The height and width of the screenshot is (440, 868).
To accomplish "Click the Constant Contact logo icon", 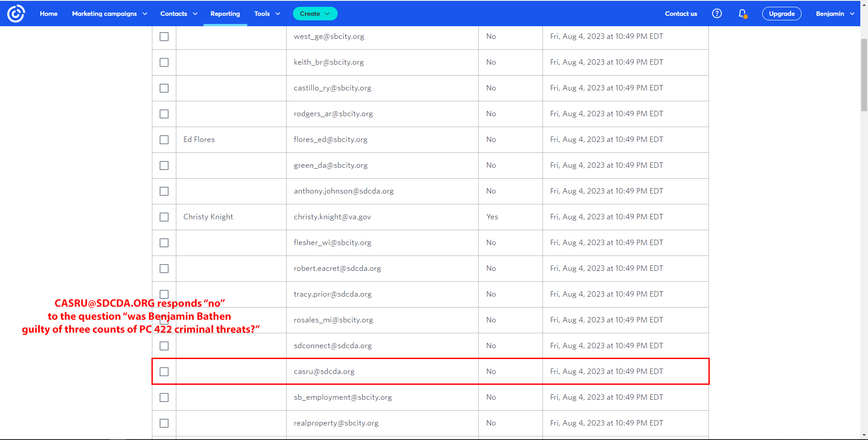I will click(16, 14).
